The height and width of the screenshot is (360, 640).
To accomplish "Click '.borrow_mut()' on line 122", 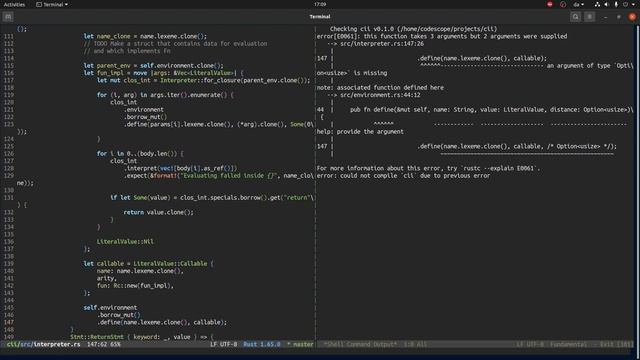I will [145, 117].
